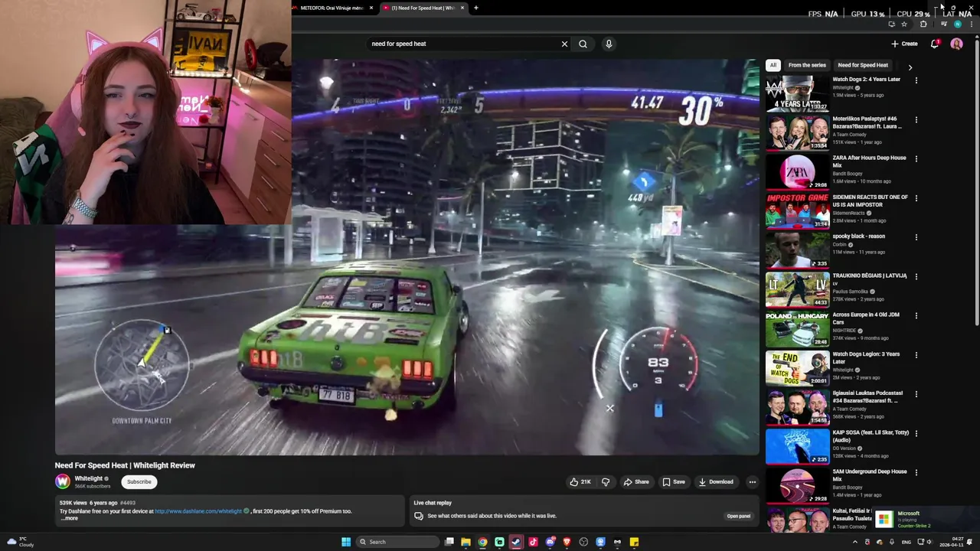
Task: Open File Explorer from taskbar
Action: click(x=465, y=542)
